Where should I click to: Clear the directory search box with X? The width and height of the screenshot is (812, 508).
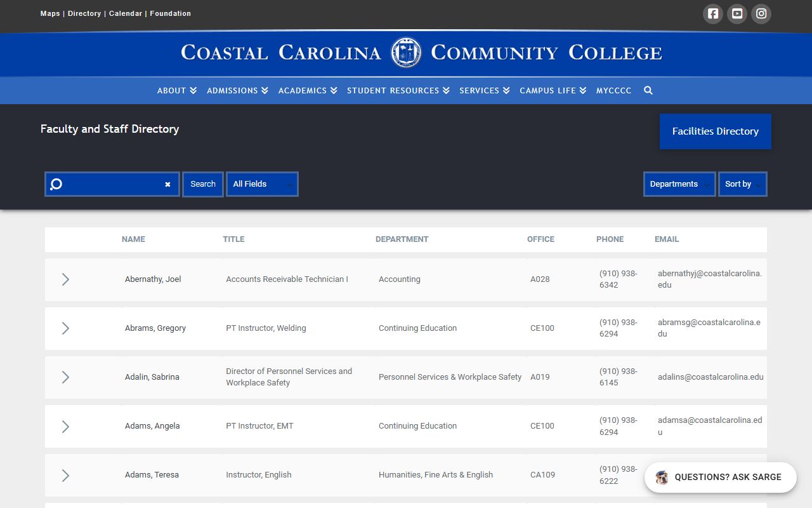coord(167,184)
